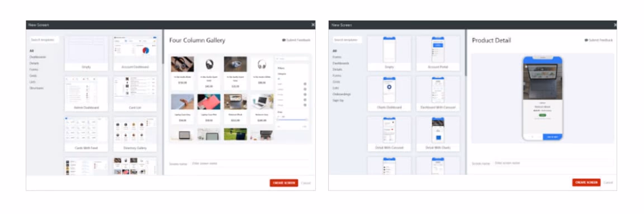
Task: Click Submit Feedback in Four Column Gallery window
Action: 296,40
